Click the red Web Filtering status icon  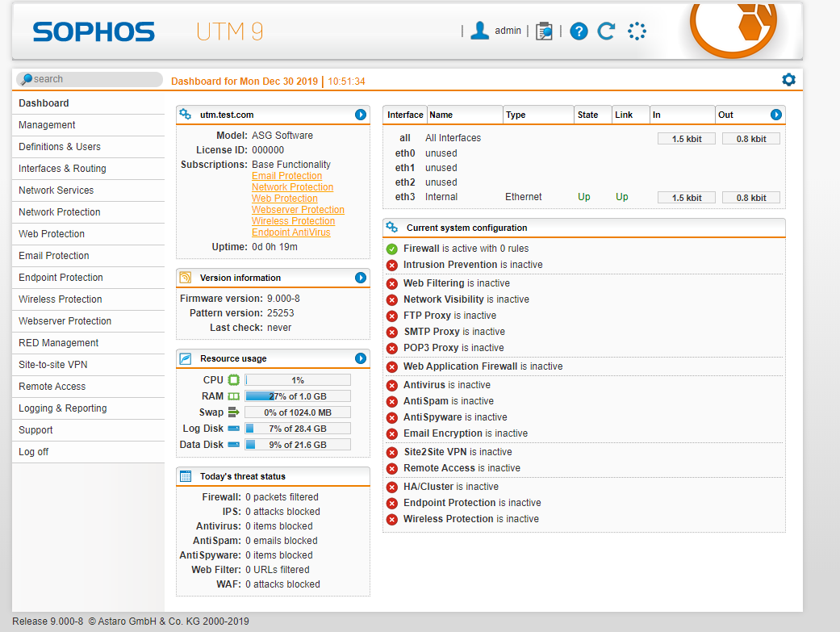point(392,283)
